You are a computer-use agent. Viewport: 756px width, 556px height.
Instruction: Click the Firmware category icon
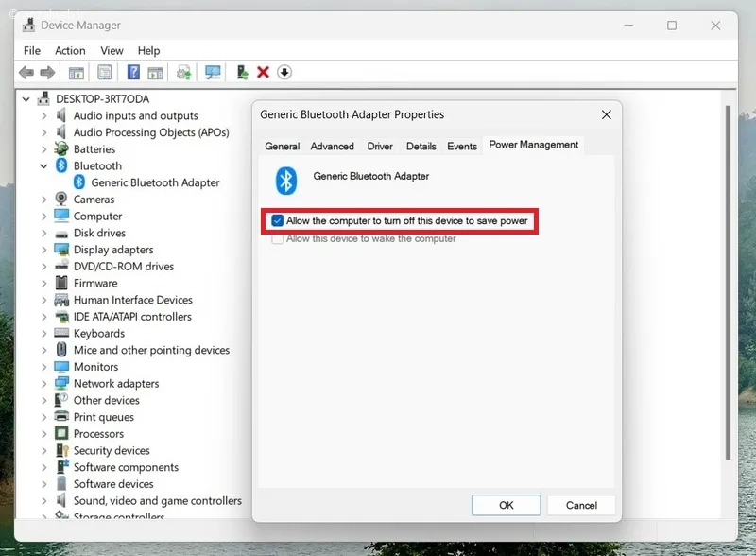click(61, 283)
